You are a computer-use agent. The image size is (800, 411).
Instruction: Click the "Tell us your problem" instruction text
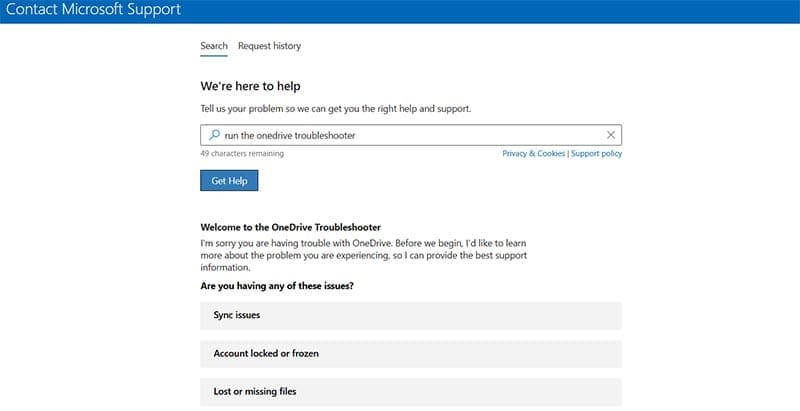click(336, 109)
